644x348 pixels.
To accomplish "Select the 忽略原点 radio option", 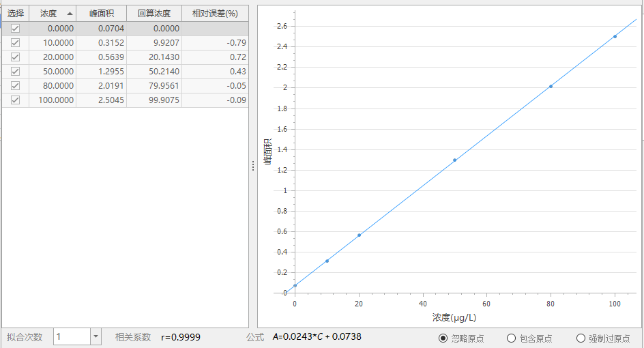I will click(443, 338).
